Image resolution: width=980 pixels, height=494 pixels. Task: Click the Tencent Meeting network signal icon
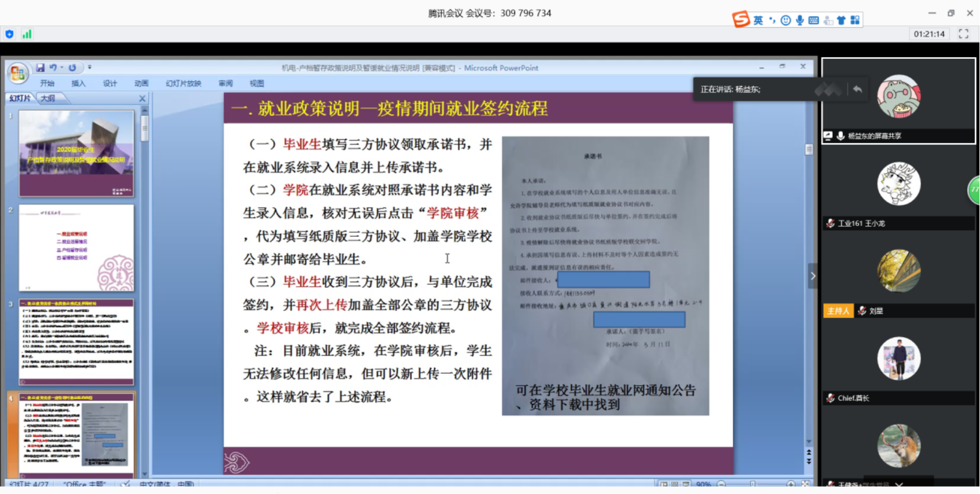(27, 34)
